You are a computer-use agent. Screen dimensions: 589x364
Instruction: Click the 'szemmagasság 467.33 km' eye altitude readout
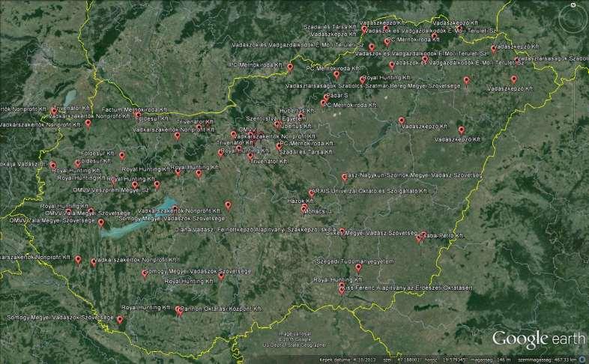coord(547,360)
